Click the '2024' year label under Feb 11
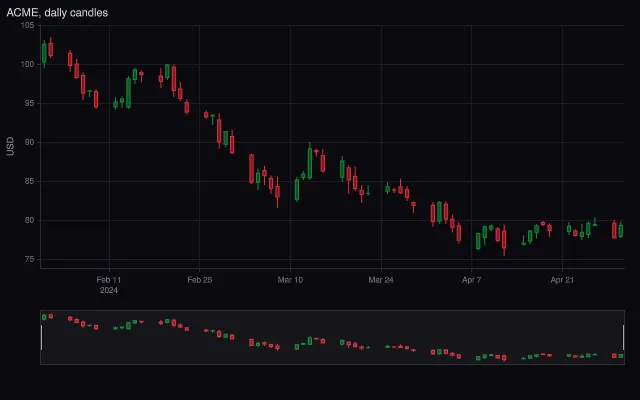The width and height of the screenshot is (640, 400). click(x=109, y=290)
